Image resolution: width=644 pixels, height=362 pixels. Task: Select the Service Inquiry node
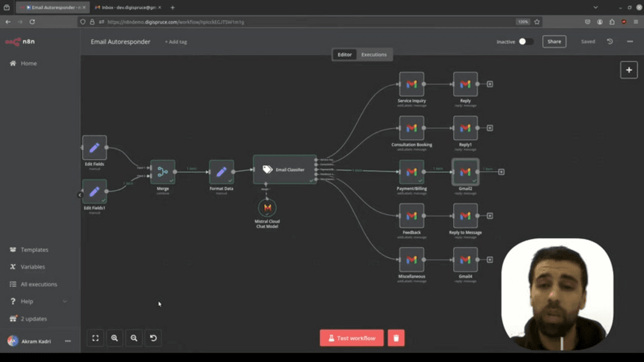pyautogui.click(x=411, y=84)
